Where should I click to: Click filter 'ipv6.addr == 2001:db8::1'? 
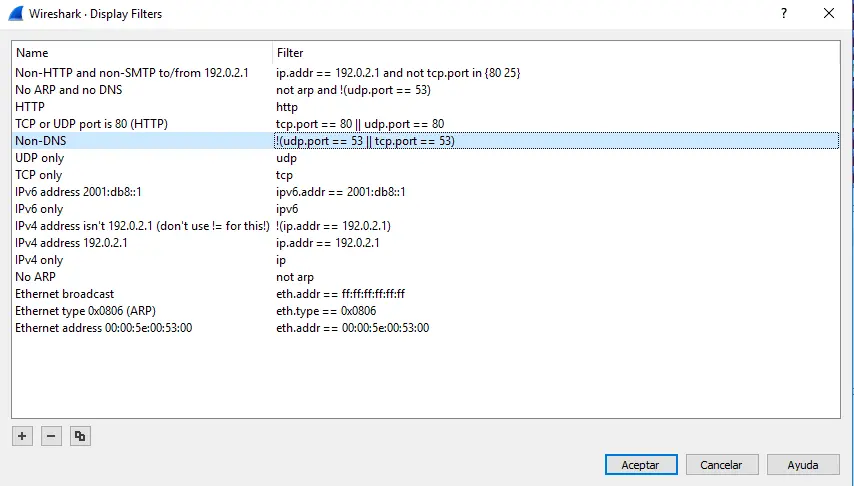[x=341, y=192]
